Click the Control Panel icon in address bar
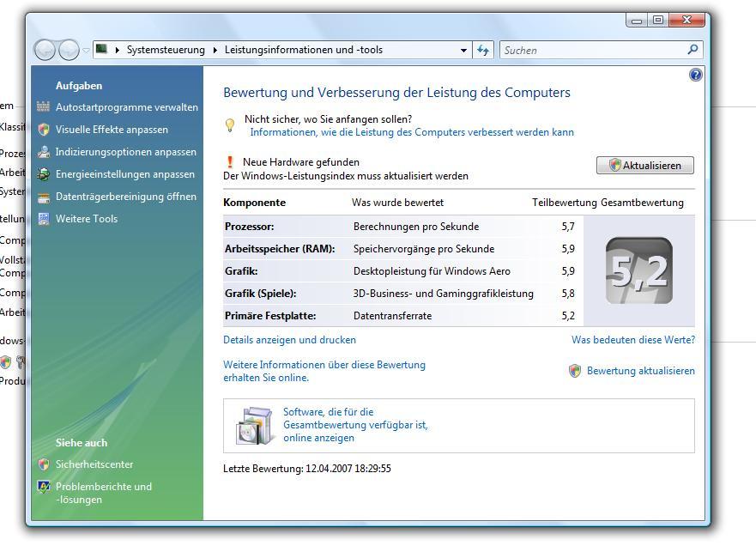The width and height of the screenshot is (756, 558). (101, 49)
